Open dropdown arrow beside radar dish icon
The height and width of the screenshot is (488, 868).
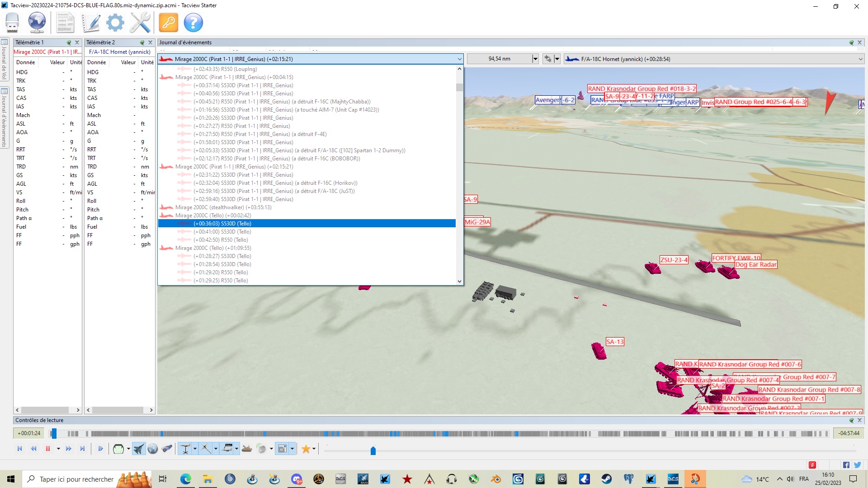point(271,449)
